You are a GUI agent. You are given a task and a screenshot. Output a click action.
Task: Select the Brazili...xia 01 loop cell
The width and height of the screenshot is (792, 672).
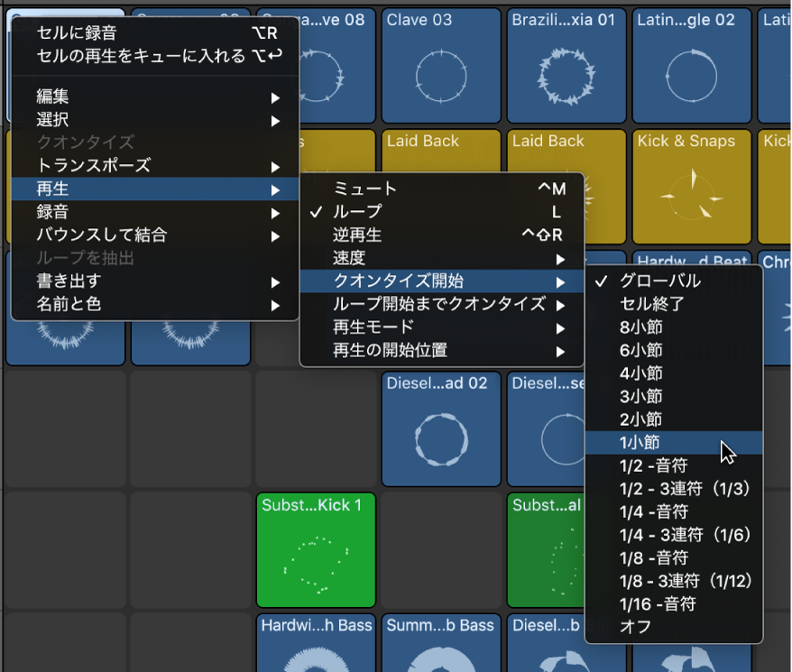tap(566, 66)
